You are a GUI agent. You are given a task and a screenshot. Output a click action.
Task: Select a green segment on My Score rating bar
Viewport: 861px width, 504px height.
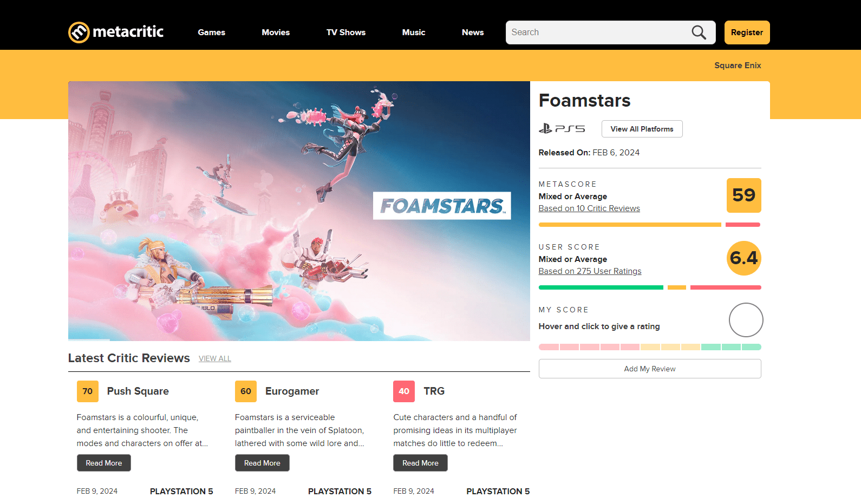pos(731,347)
